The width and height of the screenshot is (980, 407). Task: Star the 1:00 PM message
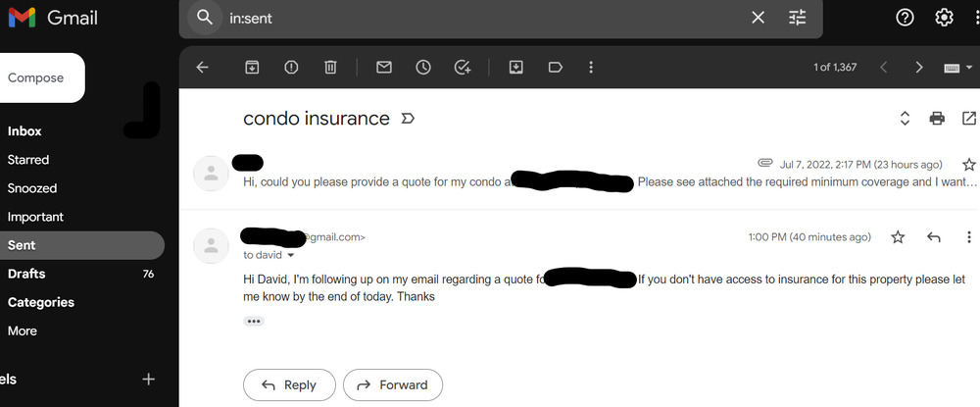pos(898,237)
